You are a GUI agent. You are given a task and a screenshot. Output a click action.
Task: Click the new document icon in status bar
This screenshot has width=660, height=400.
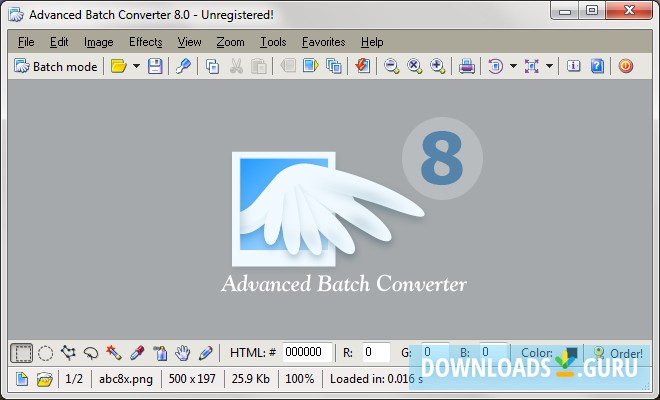point(22,379)
